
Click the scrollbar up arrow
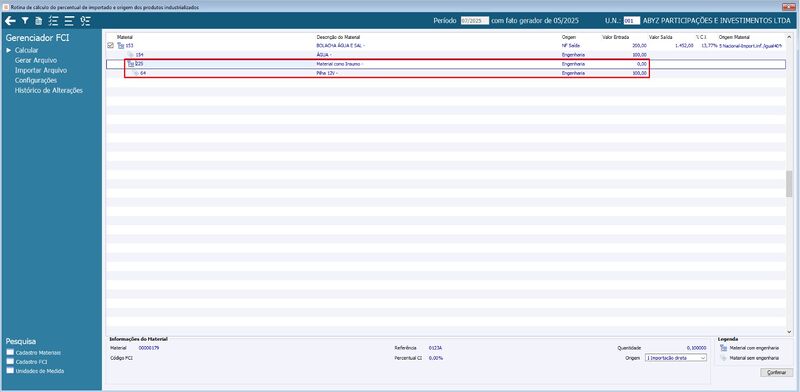point(789,37)
